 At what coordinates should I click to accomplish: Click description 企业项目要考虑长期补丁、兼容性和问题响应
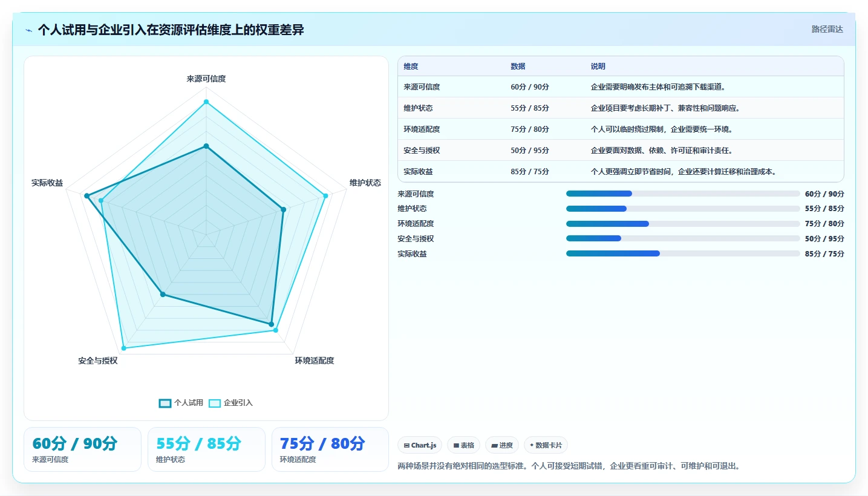click(x=665, y=108)
